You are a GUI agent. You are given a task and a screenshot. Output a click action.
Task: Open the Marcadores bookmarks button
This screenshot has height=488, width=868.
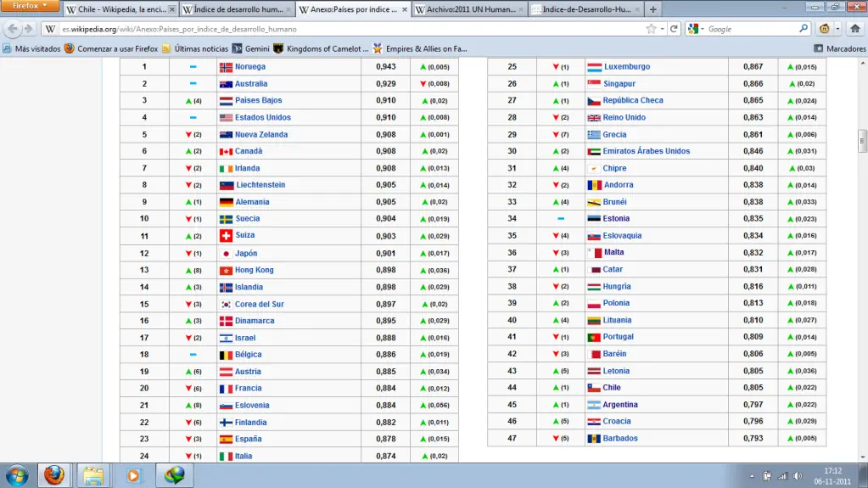click(x=840, y=48)
